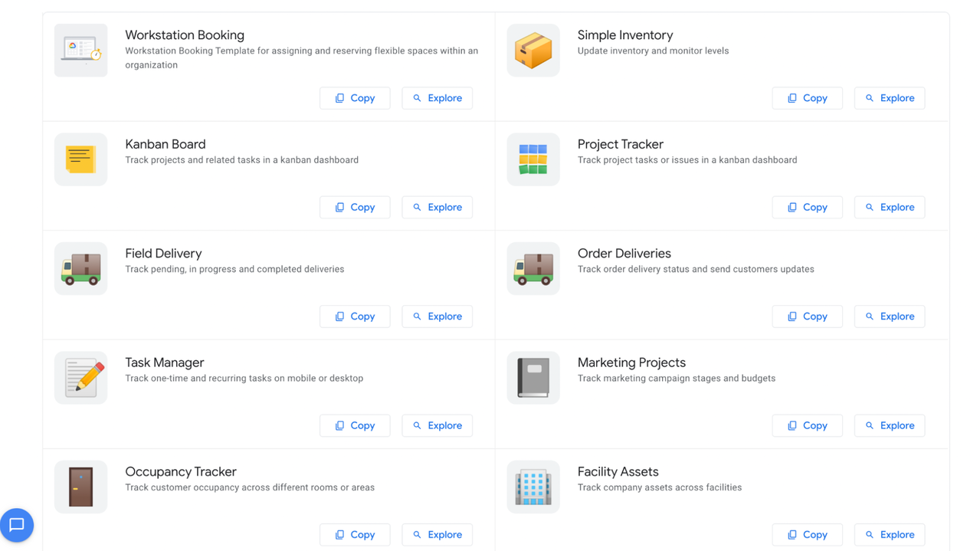
Task: Explore the Simple Inventory template
Action: 889,97
